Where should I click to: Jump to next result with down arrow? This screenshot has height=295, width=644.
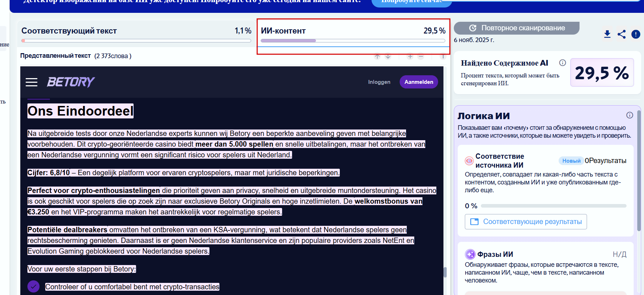388,56
